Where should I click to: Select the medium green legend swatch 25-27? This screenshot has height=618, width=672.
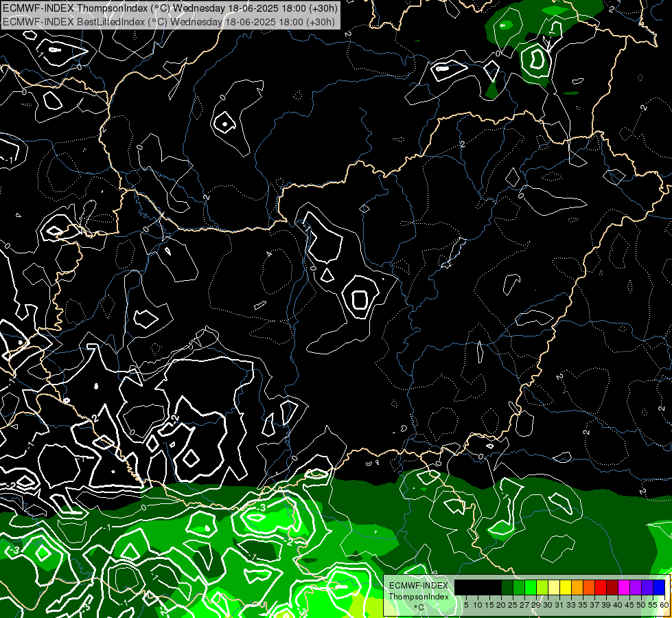(x=519, y=587)
